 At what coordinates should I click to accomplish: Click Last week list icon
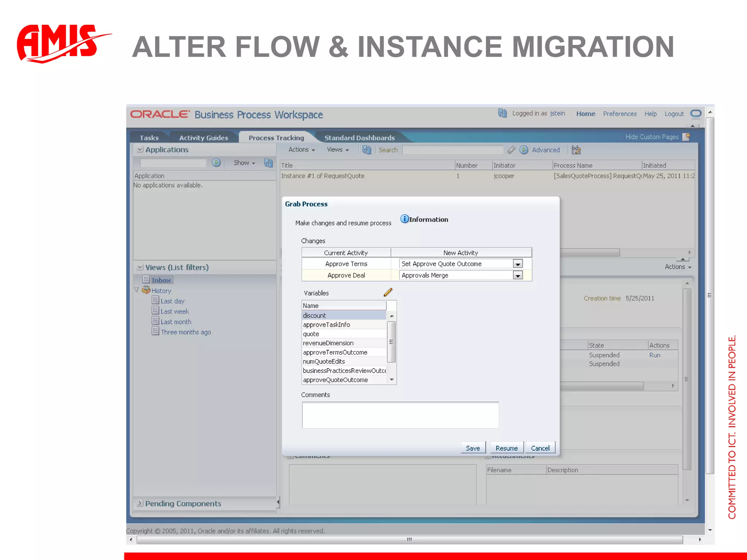pyautogui.click(x=155, y=311)
